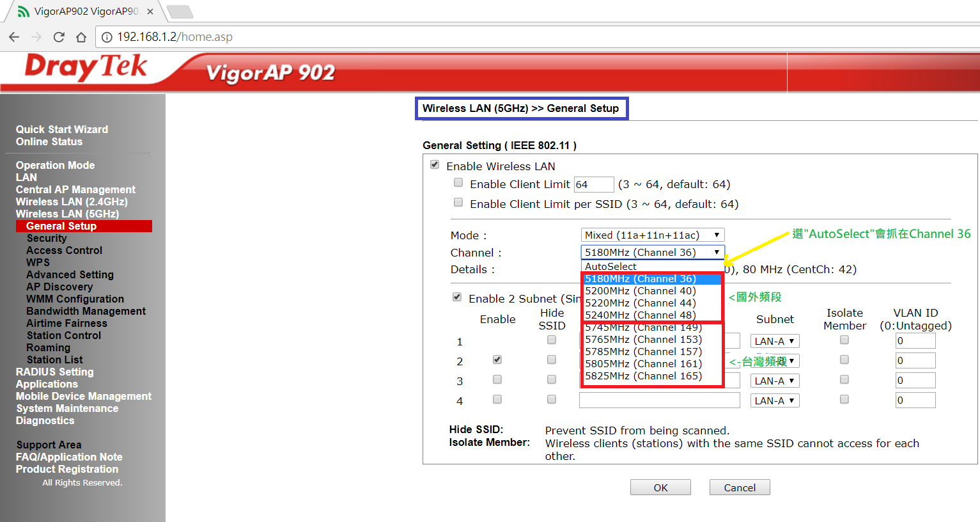This screenshot has height=522, width=980.
Task: Check Hide SSID for row 3
Action: point(552,379)
